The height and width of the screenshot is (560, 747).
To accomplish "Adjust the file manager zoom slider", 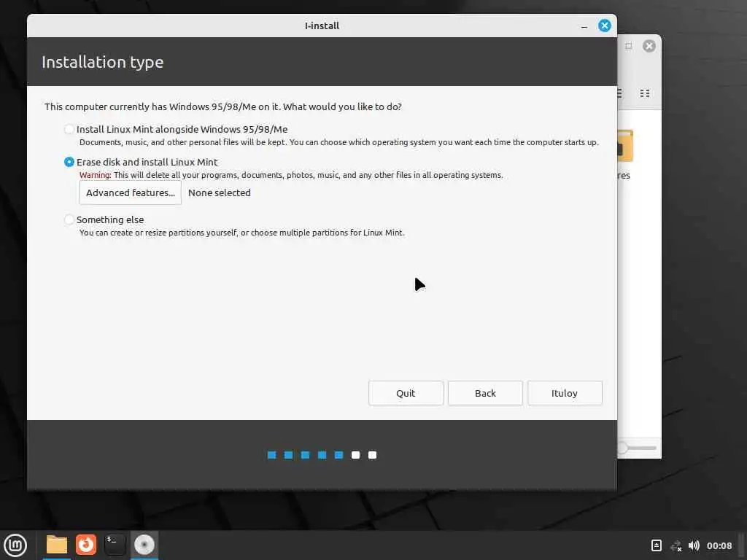I will [622, 448].
